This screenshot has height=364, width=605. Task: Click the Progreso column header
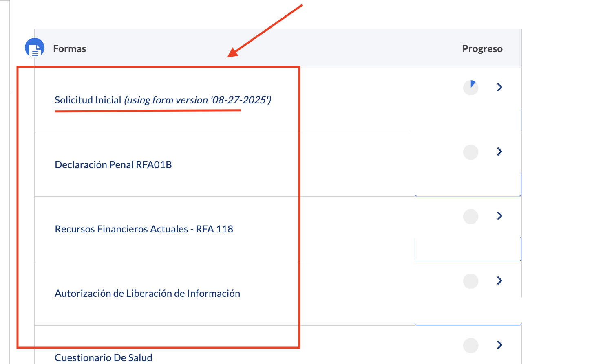click(x=482, y=49)
